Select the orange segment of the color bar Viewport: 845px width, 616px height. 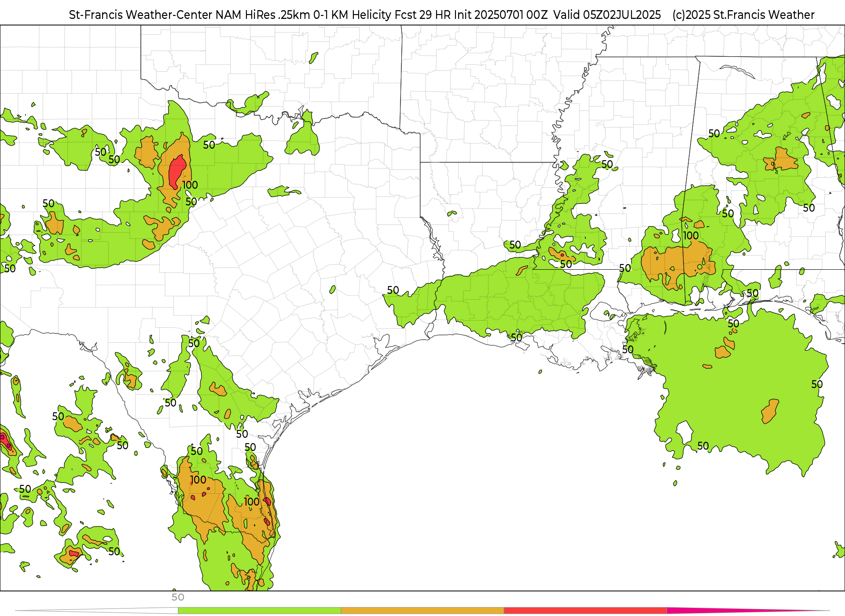tap(422, 611)
